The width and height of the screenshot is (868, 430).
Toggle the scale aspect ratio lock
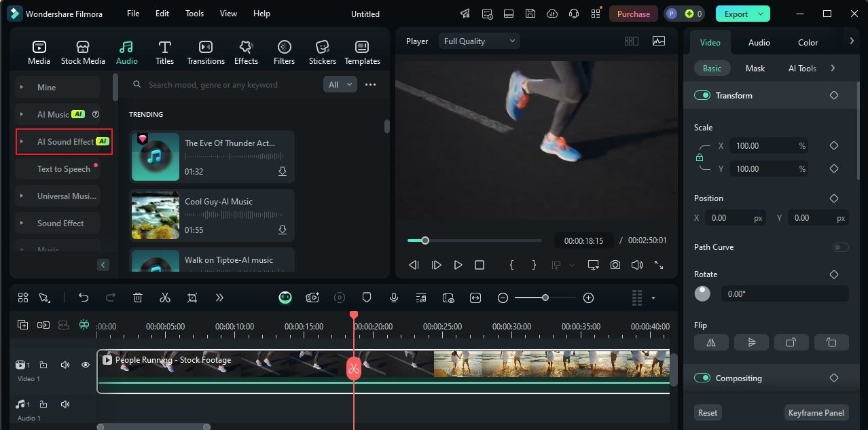pyautogui.click(x=700, y=158)
